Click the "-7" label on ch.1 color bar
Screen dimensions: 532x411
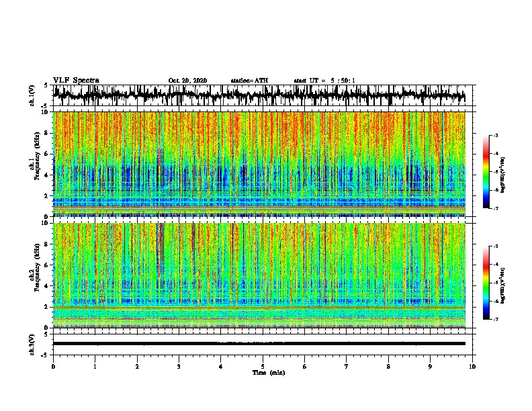[x=495, y=208]
